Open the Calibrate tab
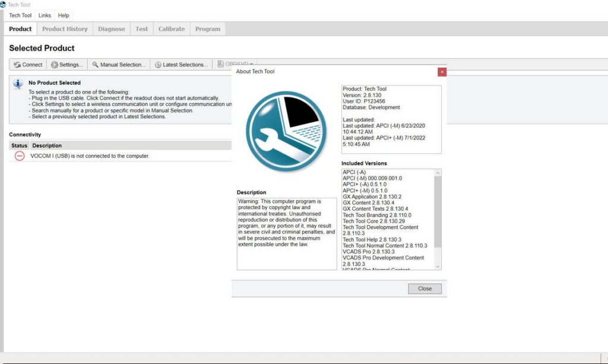This screenshot has height=364, width=608. 171,28
